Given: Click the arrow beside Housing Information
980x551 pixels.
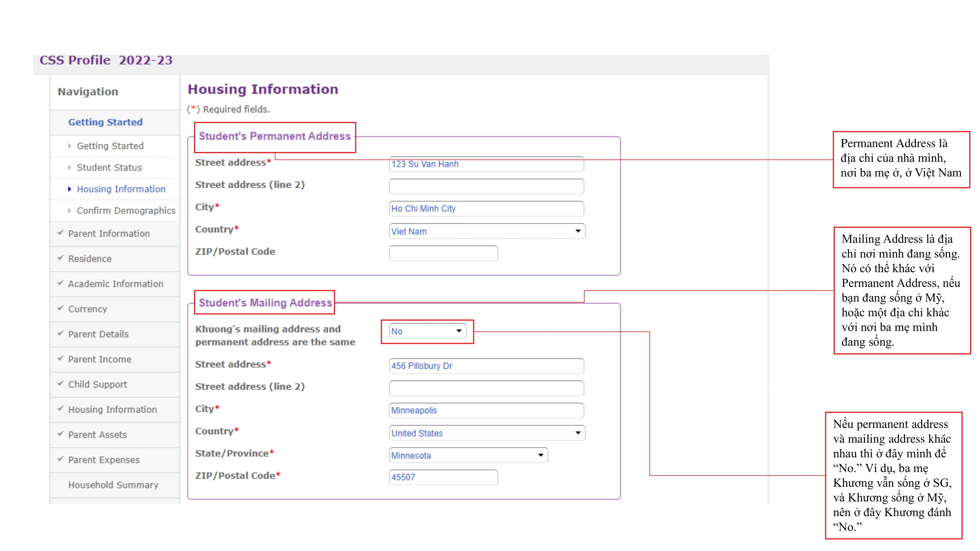Looking at the screenshot, I should 69,189.
